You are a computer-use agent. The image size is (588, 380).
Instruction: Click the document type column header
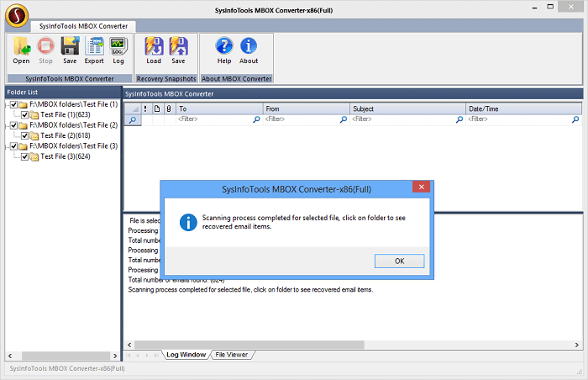point(158,109)
